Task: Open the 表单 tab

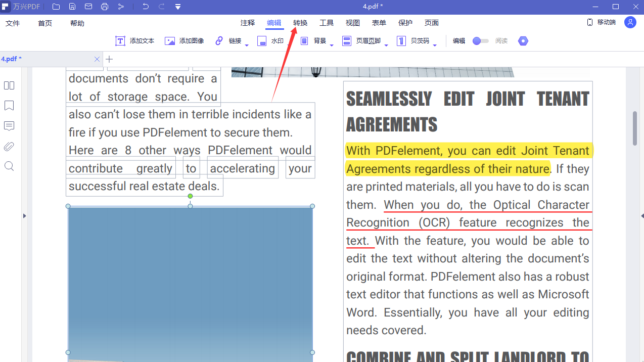Action: point(379,23)
